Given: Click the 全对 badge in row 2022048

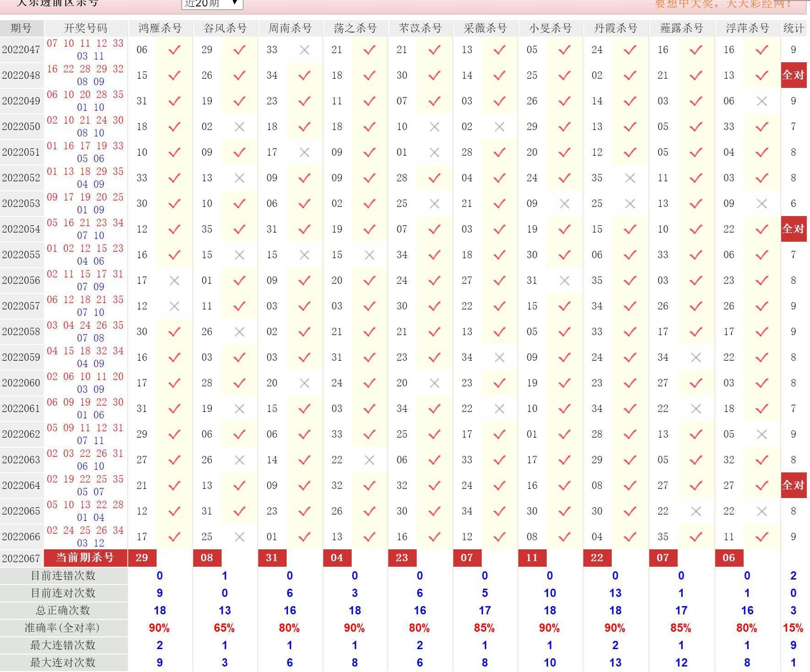Looking at the screenshot, I should [793, 75].
